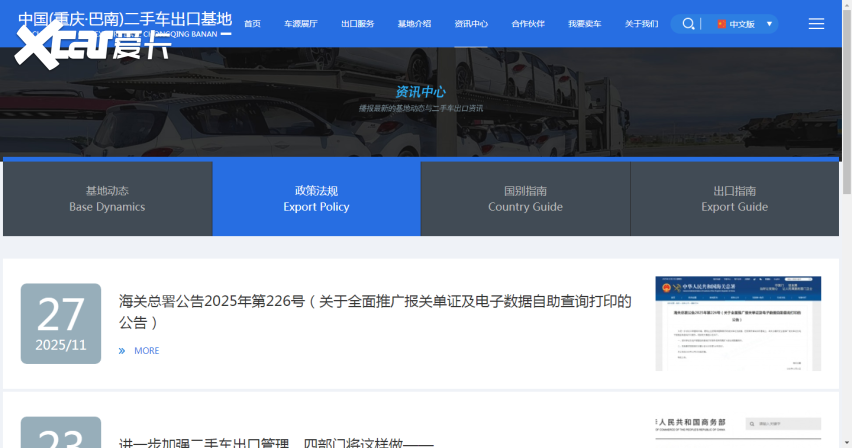Go to 首页 in navigation

pos(252,24)
